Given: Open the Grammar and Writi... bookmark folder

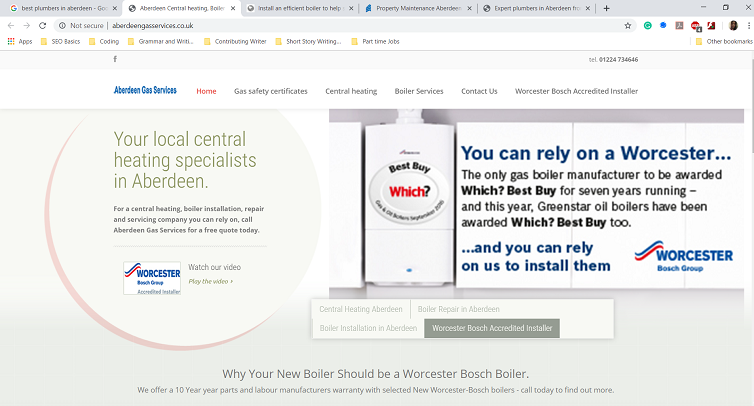Looking at the screenshot, I should click(x=161, y=41).
